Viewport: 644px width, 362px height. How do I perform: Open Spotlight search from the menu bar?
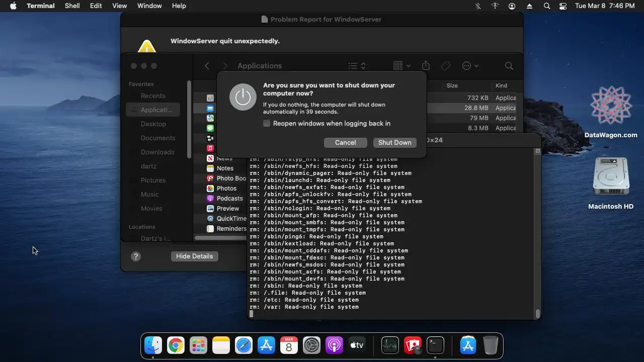[x=547, y=6]
